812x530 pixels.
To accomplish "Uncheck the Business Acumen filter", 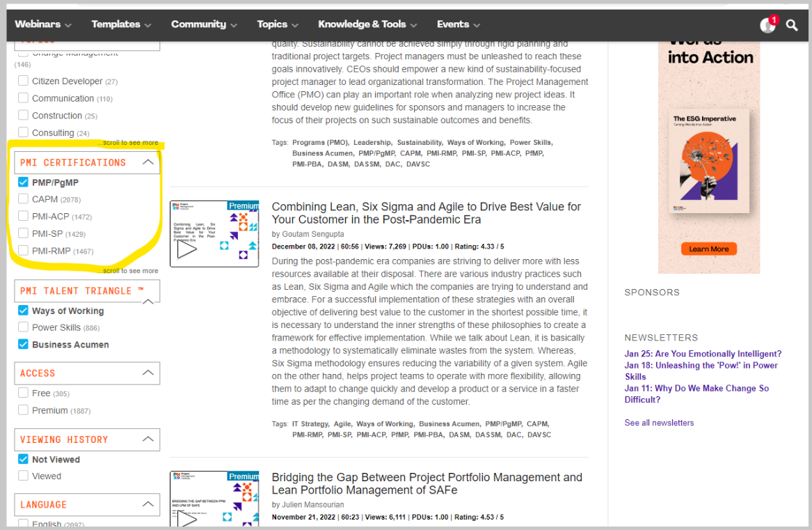I will click(x=23, y=344).
